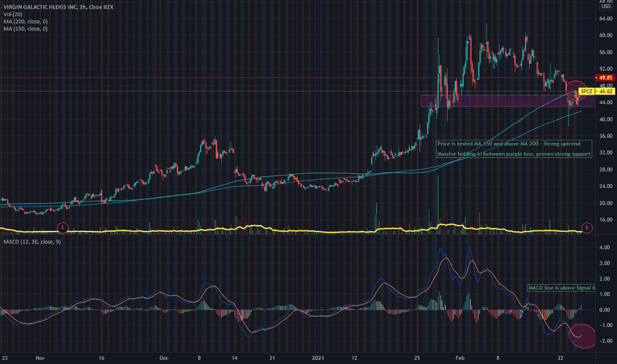Click the Feb date axis label
Screen dimensions: 617x364
[460, 358]
